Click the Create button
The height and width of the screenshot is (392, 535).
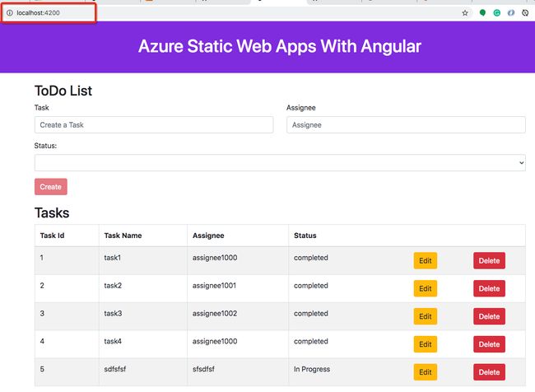pyautogui.click(x=51, y=187)
